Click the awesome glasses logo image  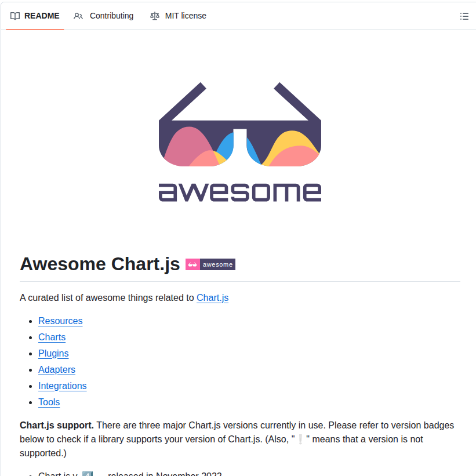pos(239,142)
